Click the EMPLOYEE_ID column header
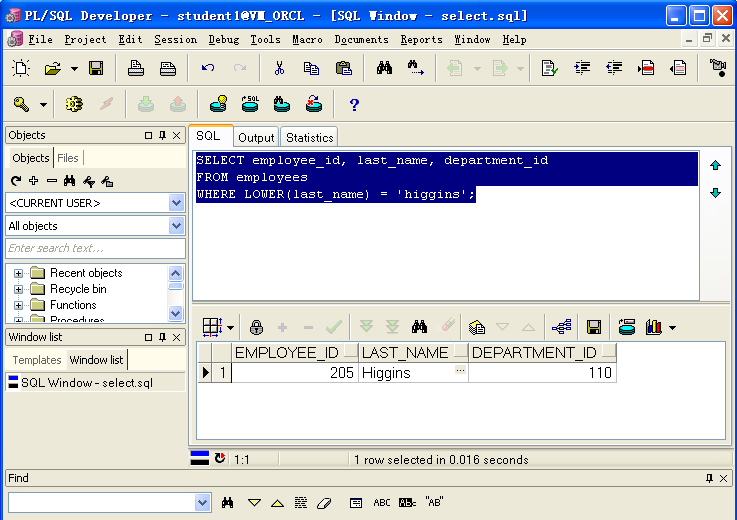Screen dimensions: 737x520 coord(295,353)
